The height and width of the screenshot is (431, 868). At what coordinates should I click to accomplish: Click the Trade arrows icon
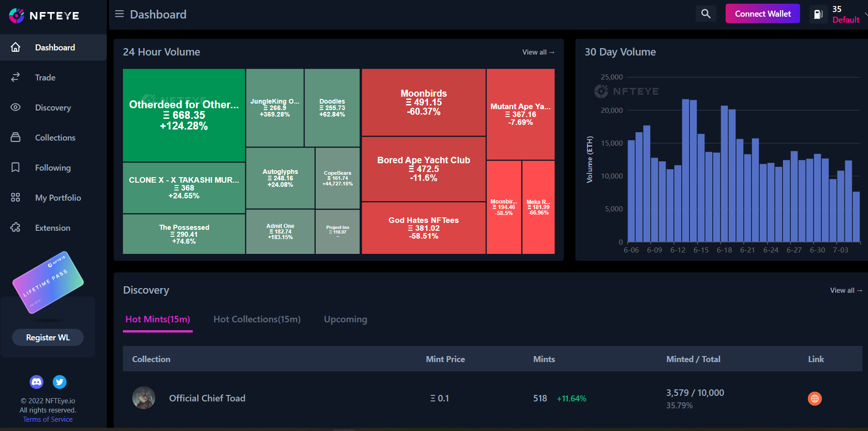16,77
